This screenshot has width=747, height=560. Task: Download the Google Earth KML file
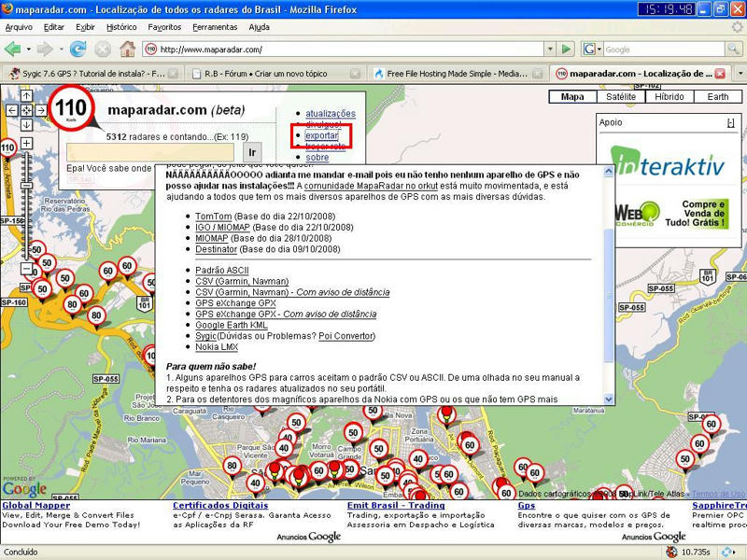tap(232, 325)
